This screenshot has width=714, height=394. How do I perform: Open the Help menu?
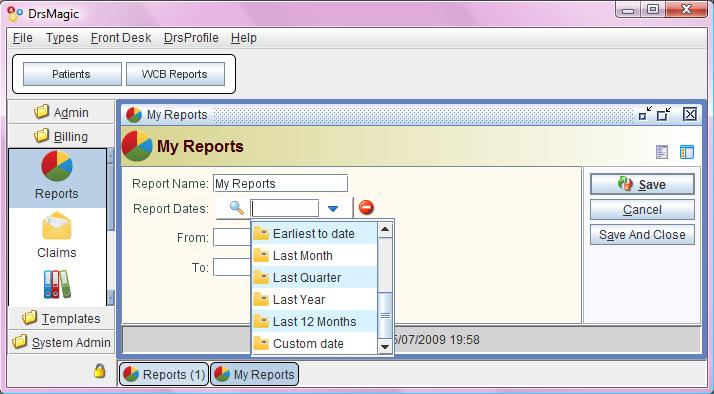point(244,38)
